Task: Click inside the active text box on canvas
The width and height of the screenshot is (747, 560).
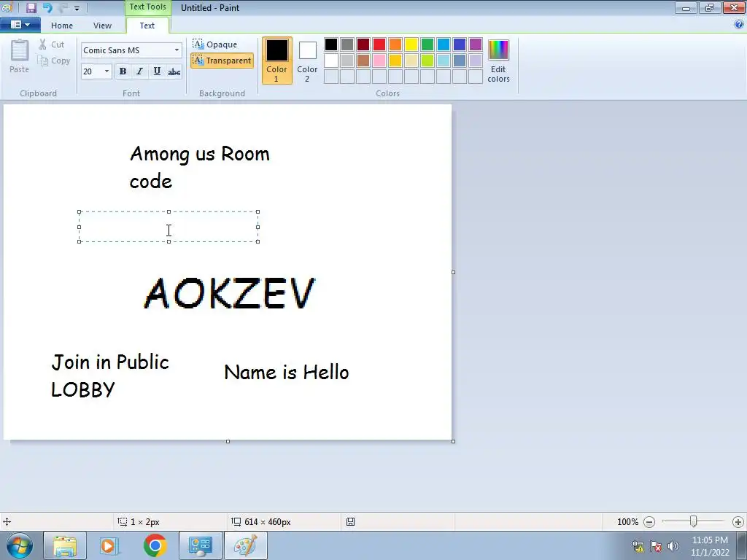Action: click(x=169, y=227)
